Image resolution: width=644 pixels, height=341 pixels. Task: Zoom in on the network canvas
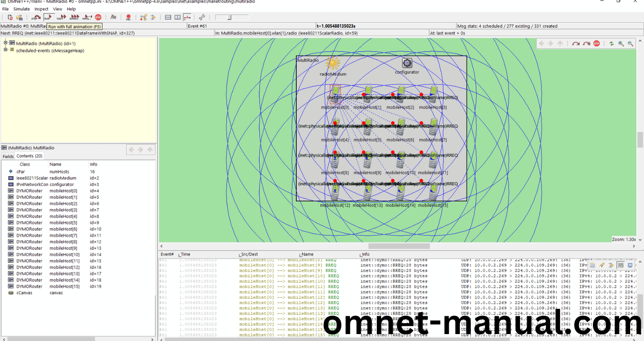point(621,43)
